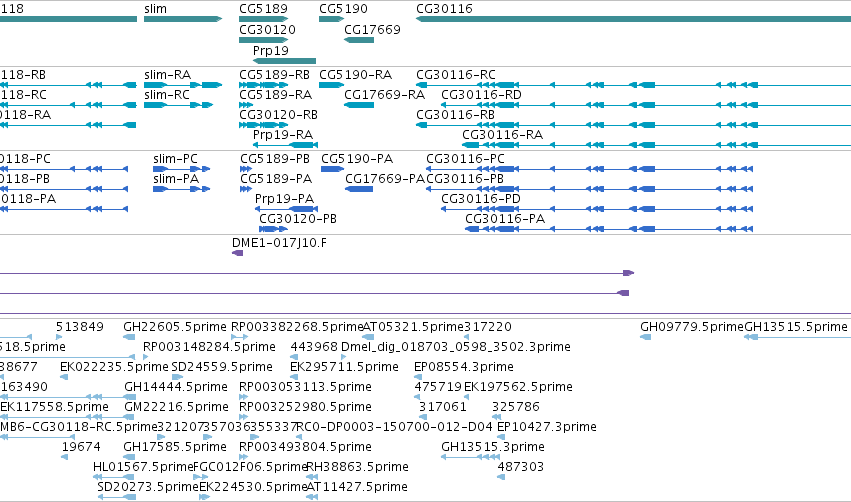Open EST GH13515.3prime
The height and width of the screenshot is (502, 851).
point(493,447)
